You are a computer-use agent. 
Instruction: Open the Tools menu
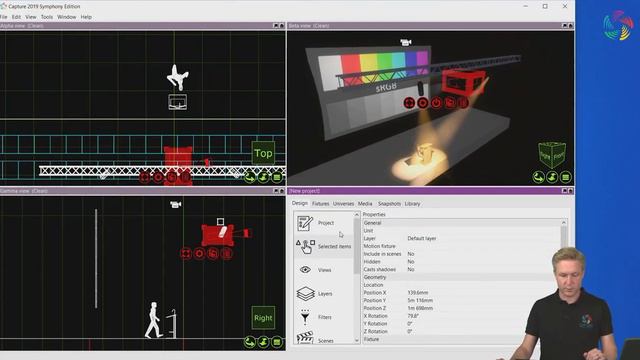tap(47, 17)
